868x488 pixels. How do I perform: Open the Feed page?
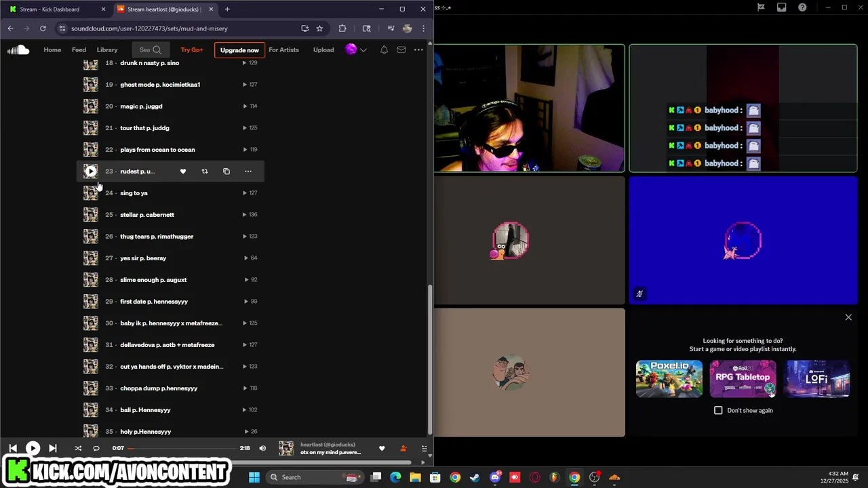(79, 49)
